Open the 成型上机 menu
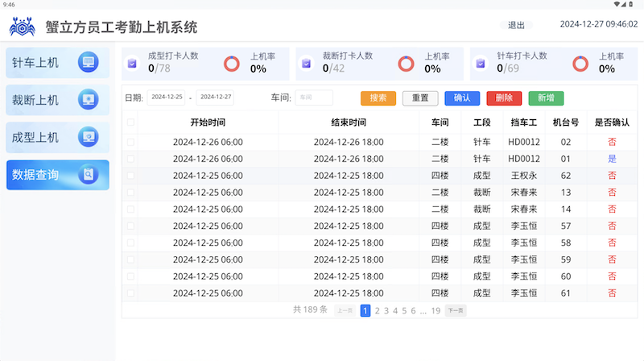 click(x=57, y=137)
